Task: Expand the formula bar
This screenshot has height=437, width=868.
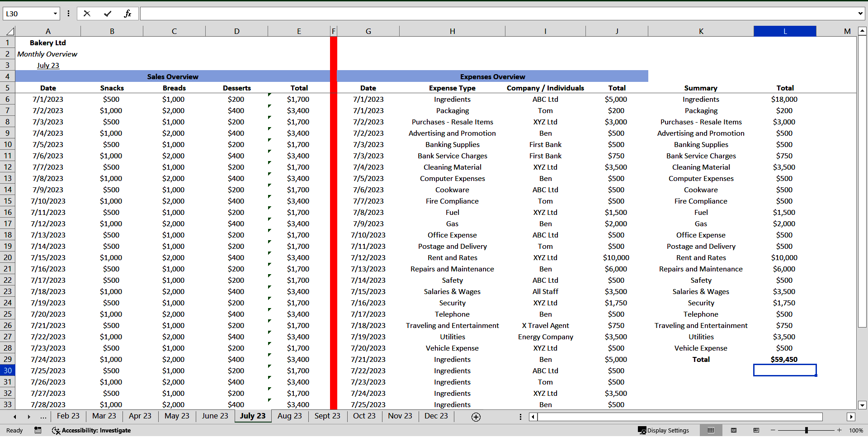Action: pyautogui.click(x=860, y=14)
